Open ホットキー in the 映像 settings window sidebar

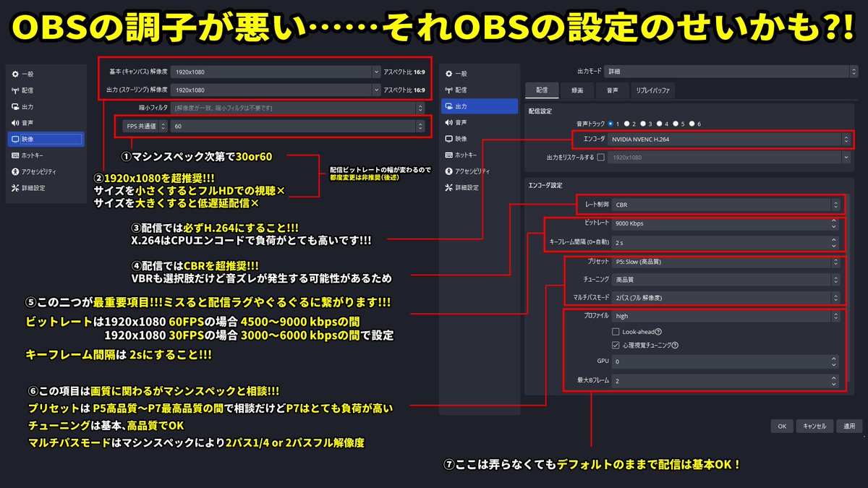tap(45, 155)
